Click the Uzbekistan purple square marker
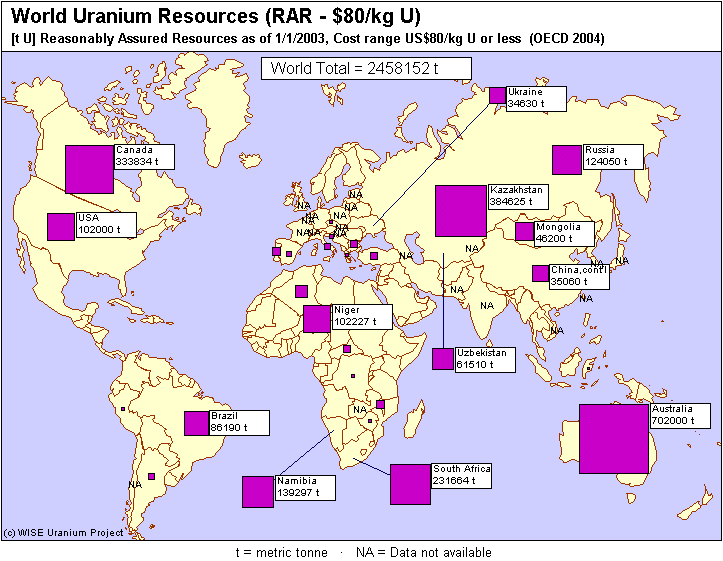 (x=443, y=359)
